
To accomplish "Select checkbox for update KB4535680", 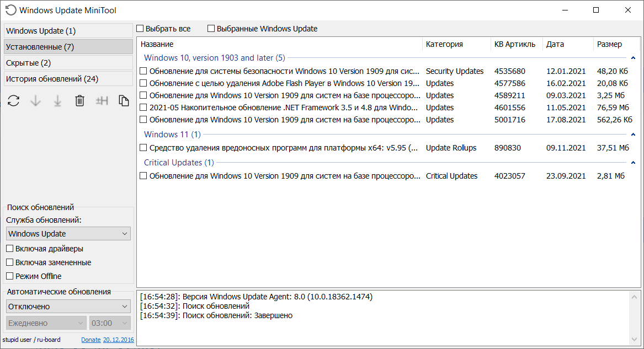I will tap(143, 71).
